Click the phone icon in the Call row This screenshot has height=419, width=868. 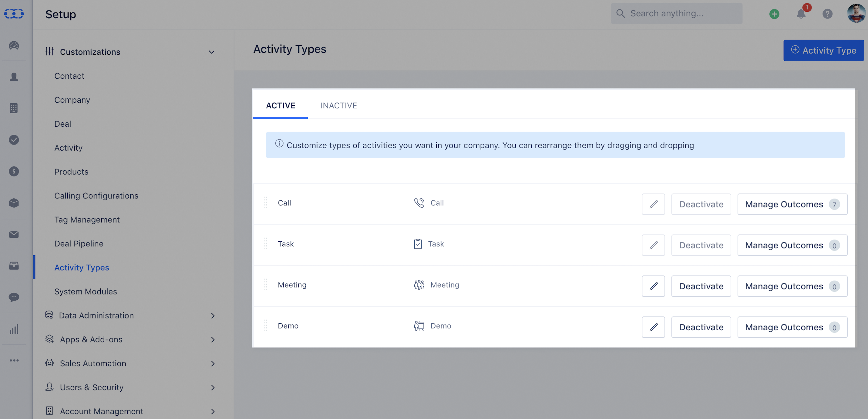click(419, 203)
